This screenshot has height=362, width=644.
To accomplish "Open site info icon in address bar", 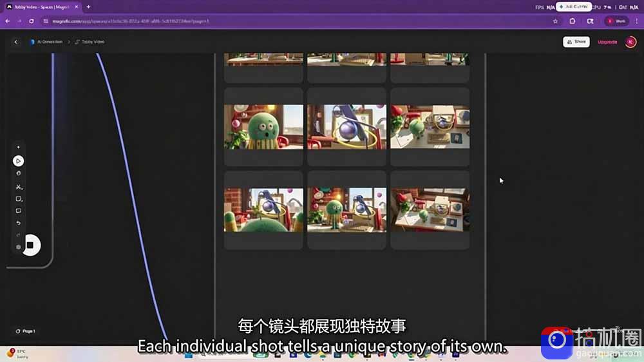I will pos(46,21).
